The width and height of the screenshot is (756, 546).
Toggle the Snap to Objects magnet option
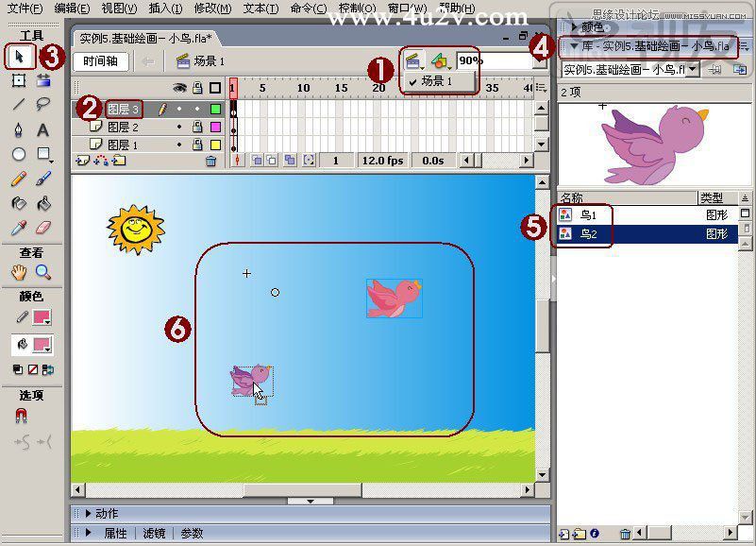[x=21, y=416]
